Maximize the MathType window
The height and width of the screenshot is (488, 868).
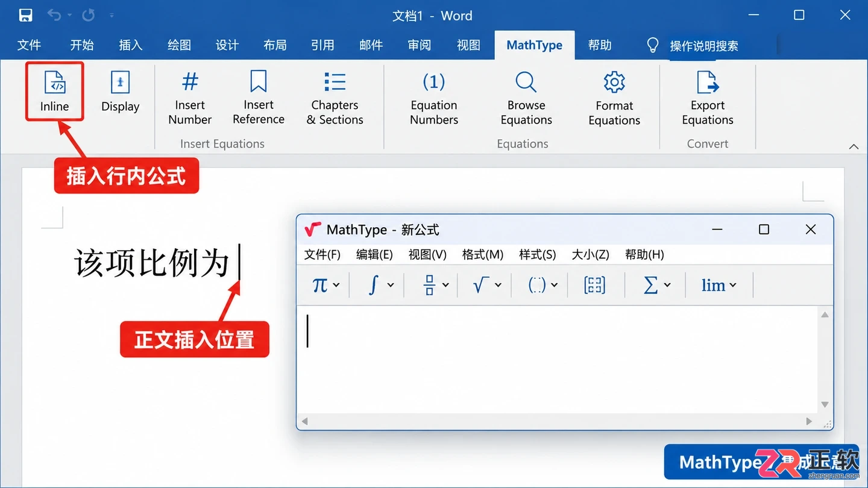pyautogui.click(x=764, y=229)
